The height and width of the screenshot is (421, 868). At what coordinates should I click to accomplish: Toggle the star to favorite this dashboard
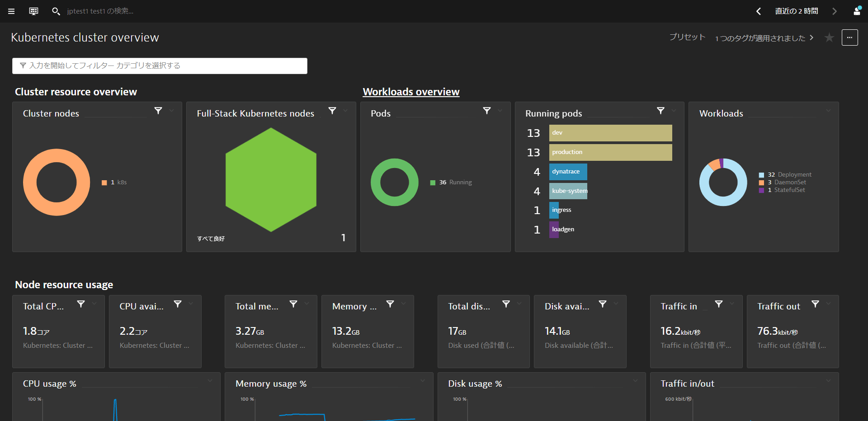tap(830, 37)
